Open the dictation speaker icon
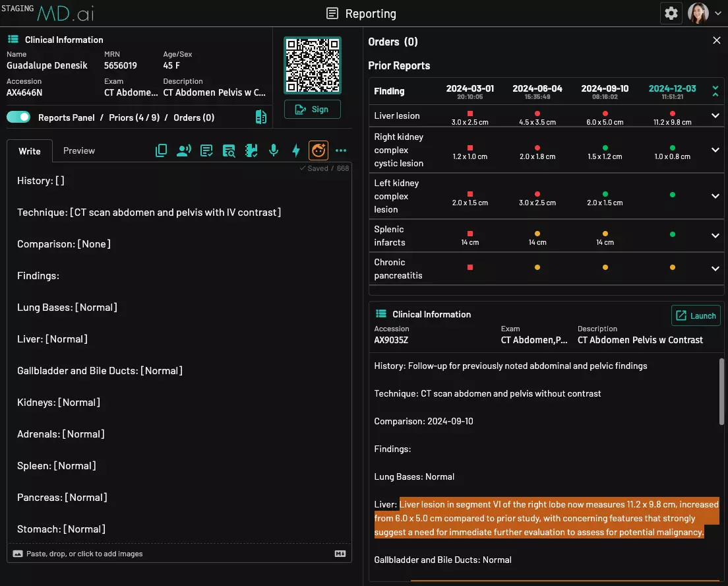 coord(184,150)
